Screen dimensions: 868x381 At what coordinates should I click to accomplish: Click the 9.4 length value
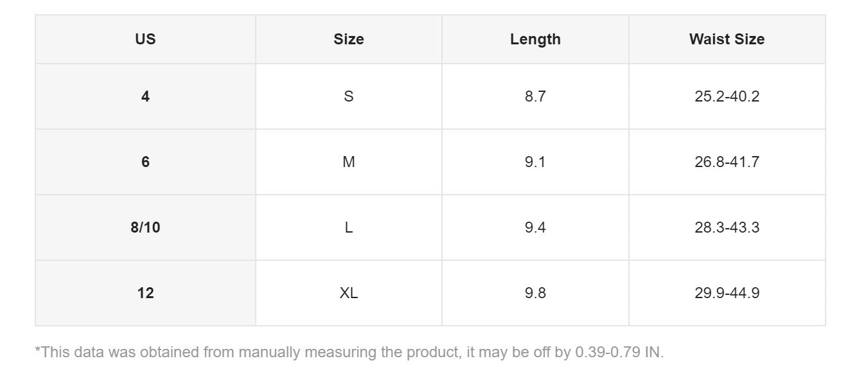tap(535, 227)
